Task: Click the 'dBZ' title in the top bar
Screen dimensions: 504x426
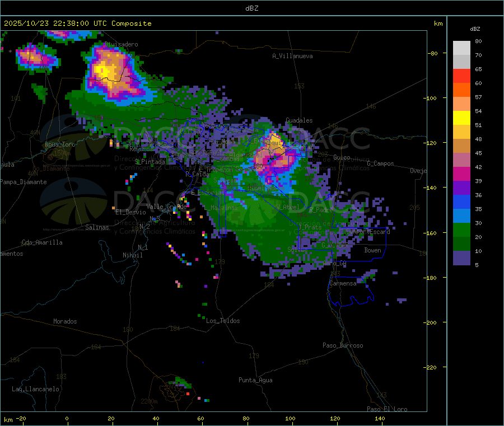Action: [251, 8]
